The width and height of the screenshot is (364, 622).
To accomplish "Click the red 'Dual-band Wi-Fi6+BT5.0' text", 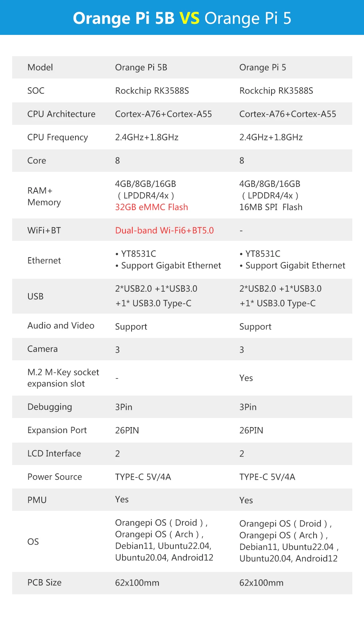I will tap(165, 230).
